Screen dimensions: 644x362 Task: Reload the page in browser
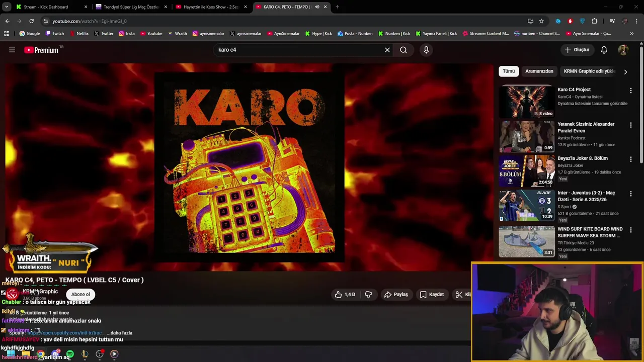tap(31, 21)
